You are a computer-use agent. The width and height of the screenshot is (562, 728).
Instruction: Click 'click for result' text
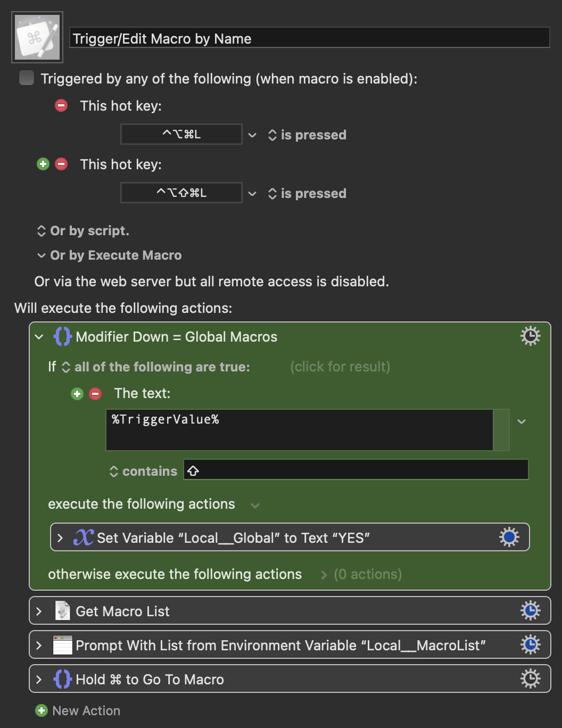point(340,367)
